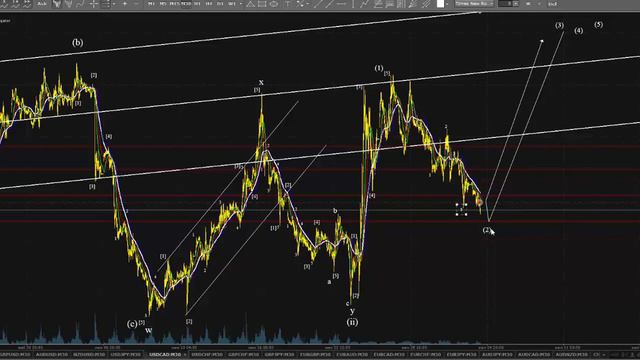Click the x wave label above peak

(261, 82)
